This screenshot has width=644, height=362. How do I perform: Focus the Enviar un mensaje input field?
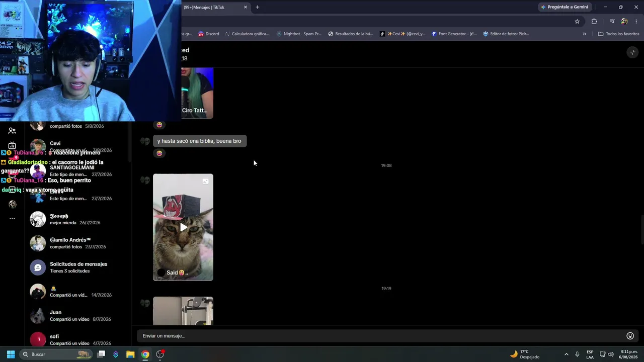(380, 336)
